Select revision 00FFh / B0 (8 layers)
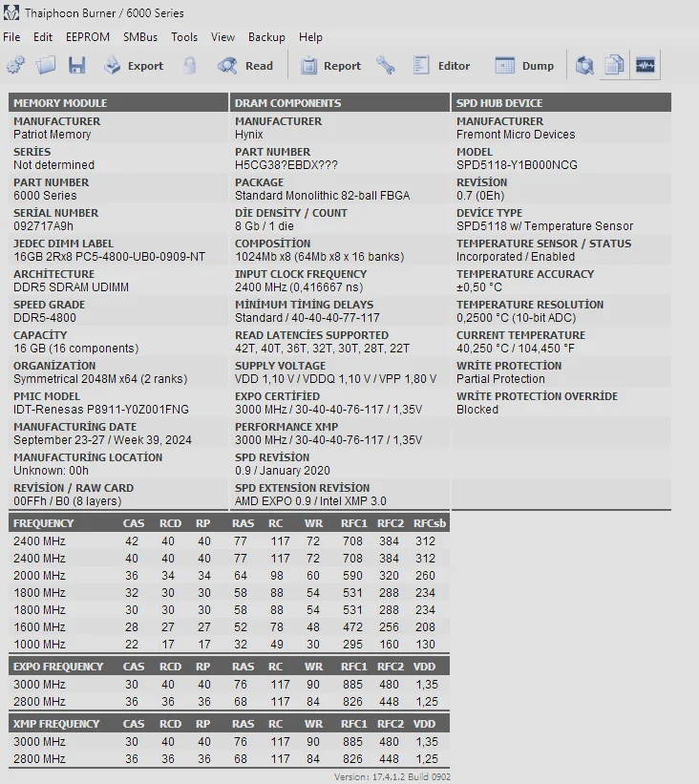699x784 pixels. click(x=67, y=500)
